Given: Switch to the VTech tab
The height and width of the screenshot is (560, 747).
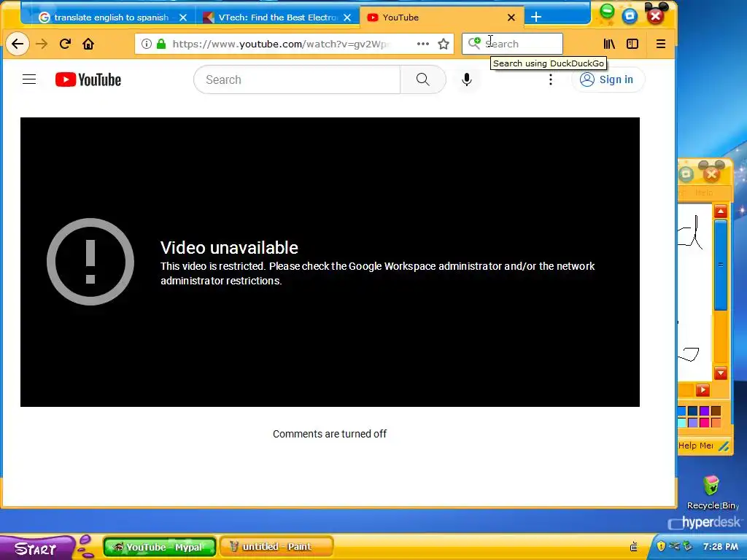Looking at the screenshot, I should coord(278,17).
